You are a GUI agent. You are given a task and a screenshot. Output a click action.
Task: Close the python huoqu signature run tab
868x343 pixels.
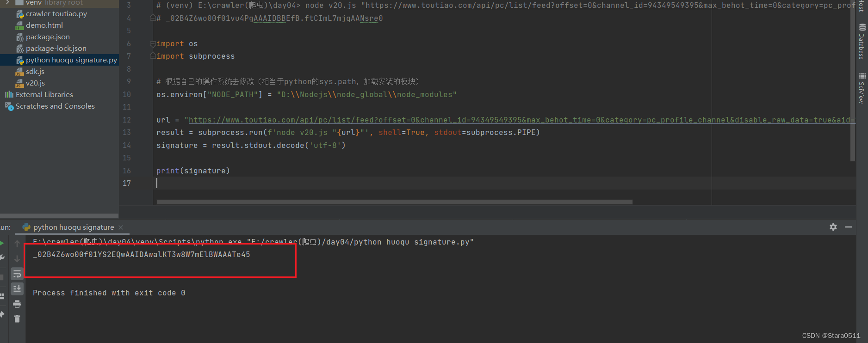[121, 227]
